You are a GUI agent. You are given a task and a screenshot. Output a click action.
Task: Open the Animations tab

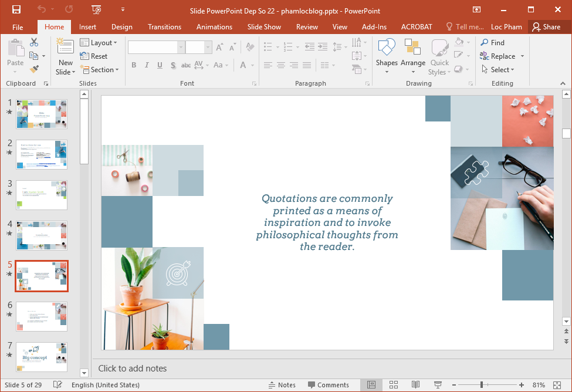tap(214, 27)
